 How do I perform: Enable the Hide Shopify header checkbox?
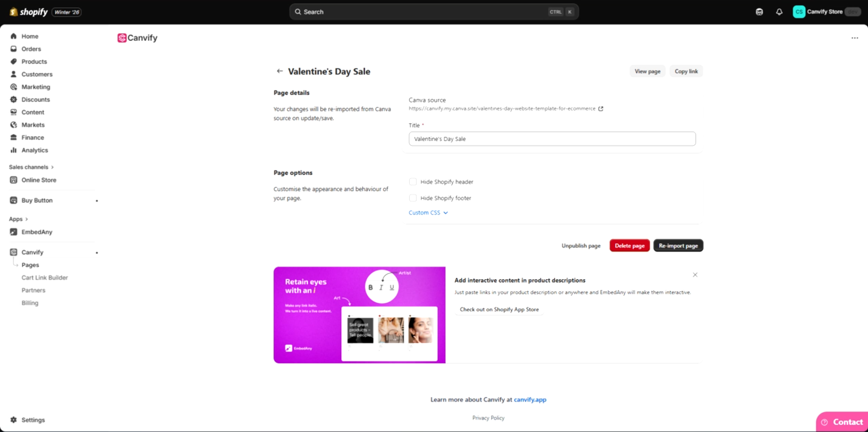pyautogui.click(x=413, y=182)
